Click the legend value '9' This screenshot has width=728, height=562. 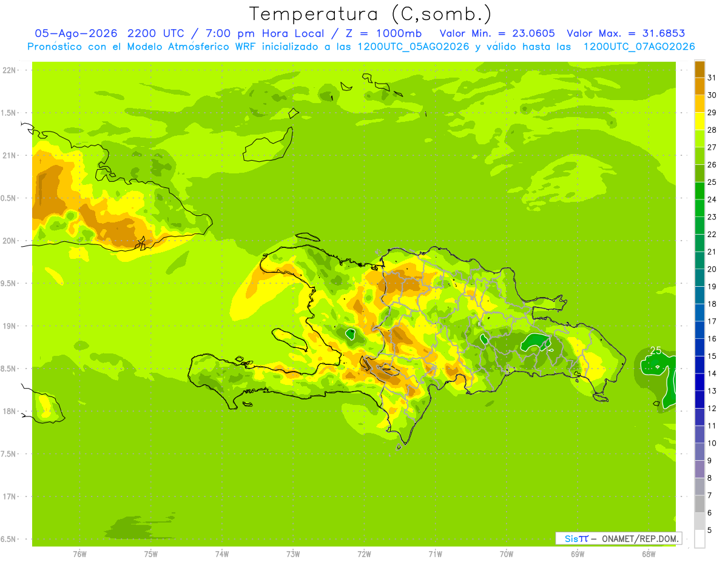pyautogui.click(x=709, y=461)
